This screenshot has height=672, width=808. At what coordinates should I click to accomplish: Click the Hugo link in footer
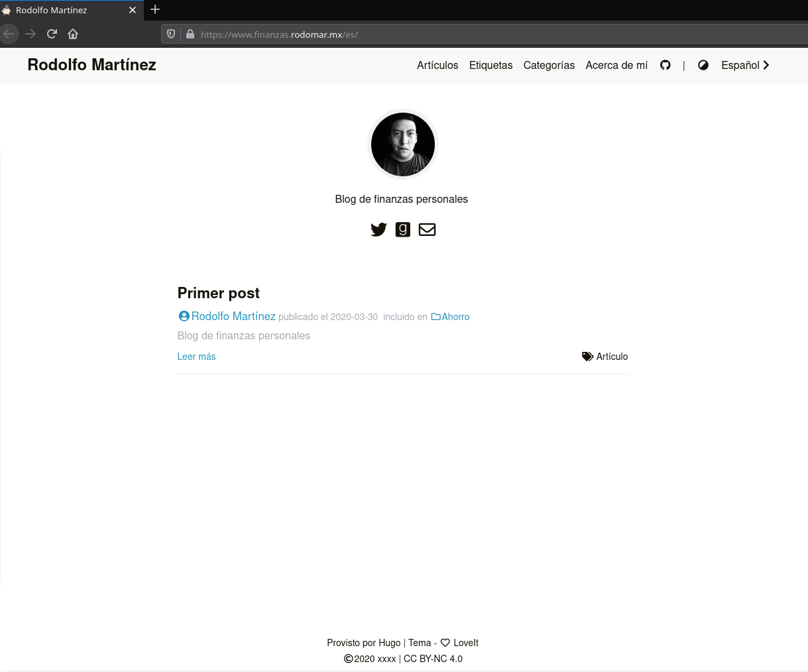[x=390, y=643]
